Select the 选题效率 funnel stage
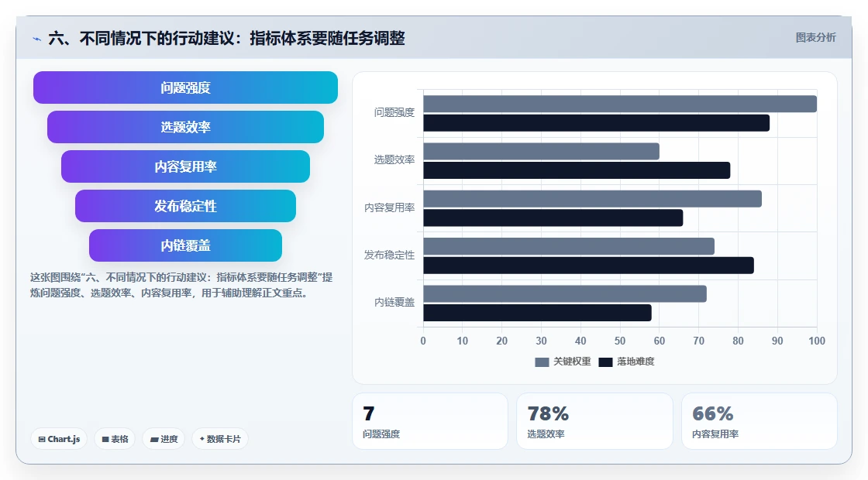This screenshot has width=868, height=480. pyautogui.click(x=185, y=127)
